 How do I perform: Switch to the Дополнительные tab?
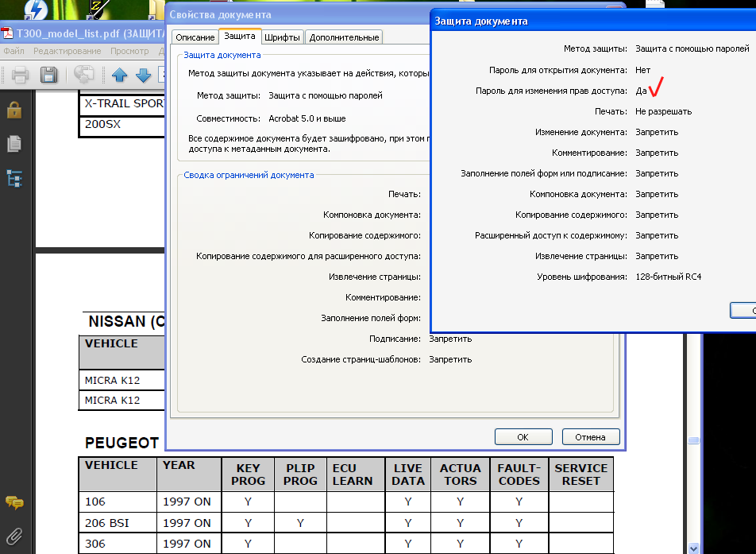tap(345, 37)
